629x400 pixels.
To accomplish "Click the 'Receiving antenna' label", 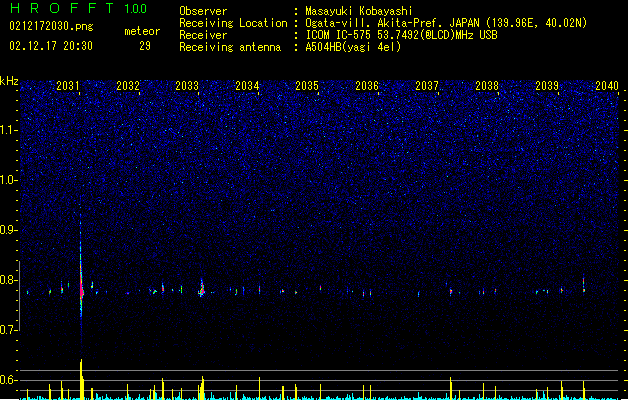I will 230,47.
